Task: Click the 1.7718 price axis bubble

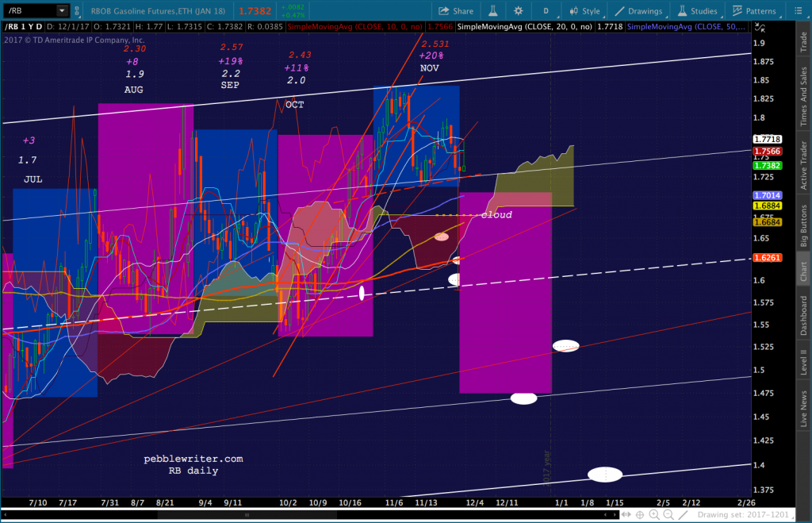Action: tap(767, 139)
